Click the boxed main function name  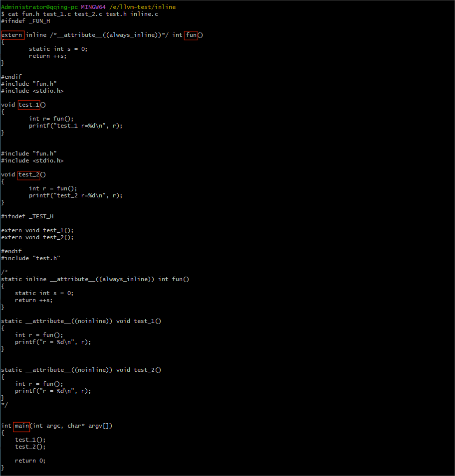coord(21,426)
